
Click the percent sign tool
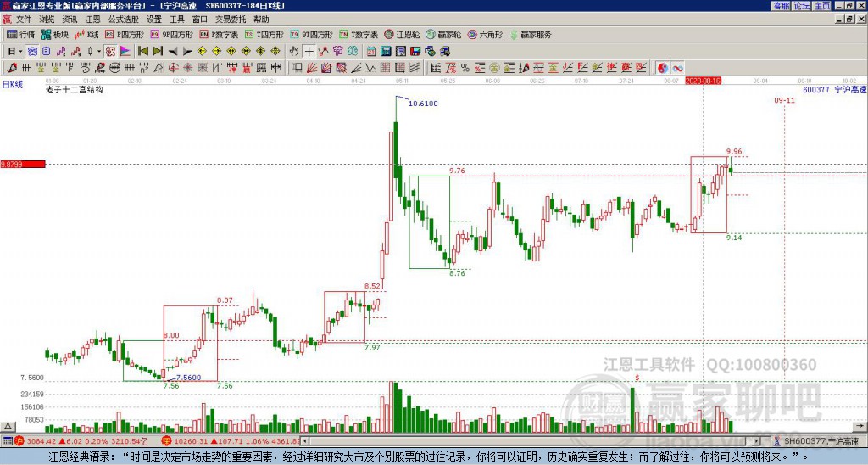[x=465, y=68]
